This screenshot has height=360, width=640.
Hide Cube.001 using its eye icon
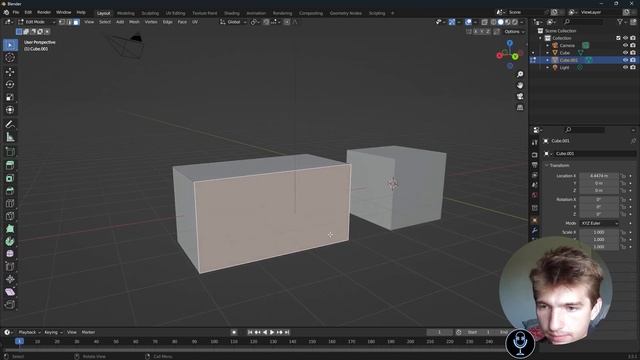click(625, 60)
